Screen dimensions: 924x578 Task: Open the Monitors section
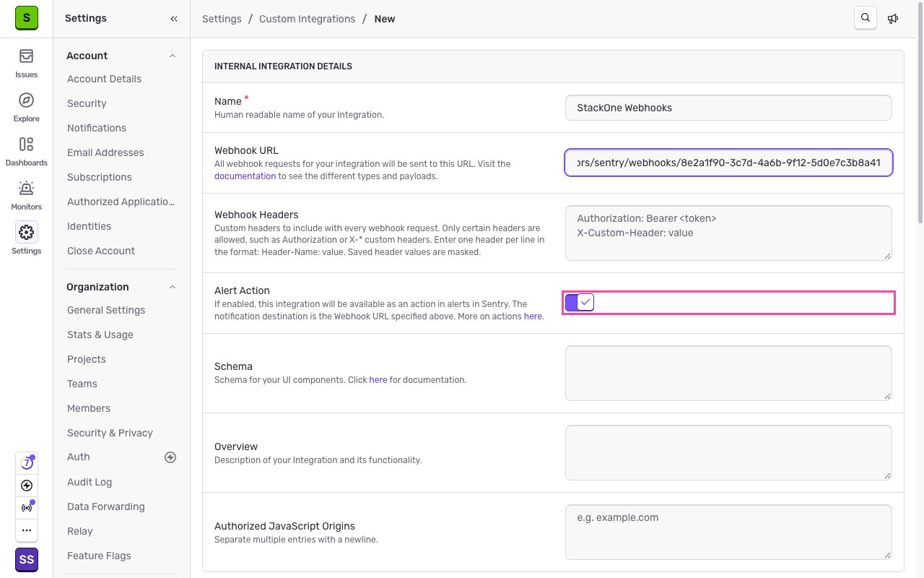[26, 195]
